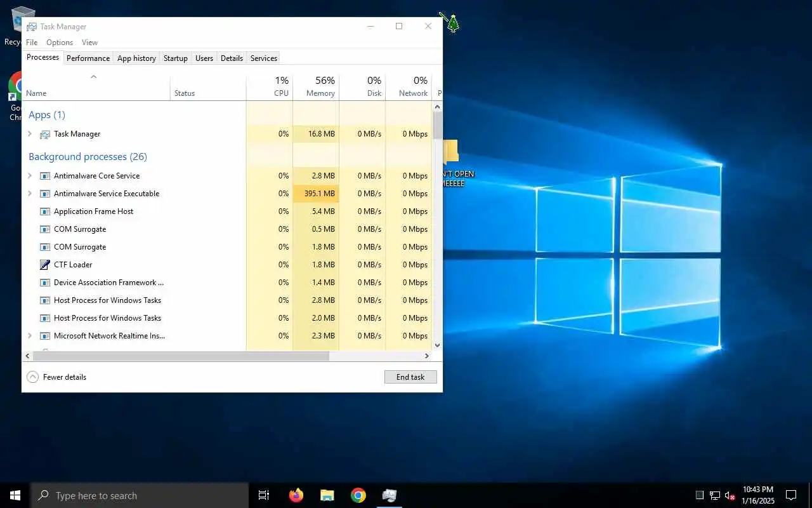Switch to the Performance tab
This screenshot has height=508, width=812.
(88, 58)
